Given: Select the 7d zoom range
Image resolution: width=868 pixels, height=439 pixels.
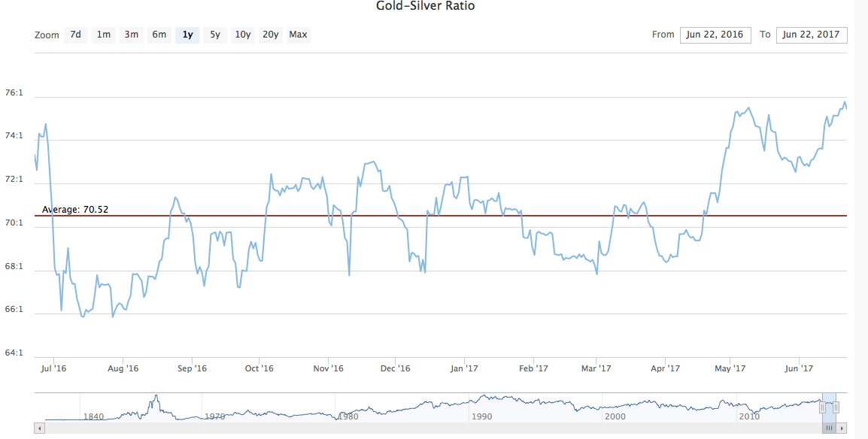Looking at the screenshot, I should tap(76, 35).
